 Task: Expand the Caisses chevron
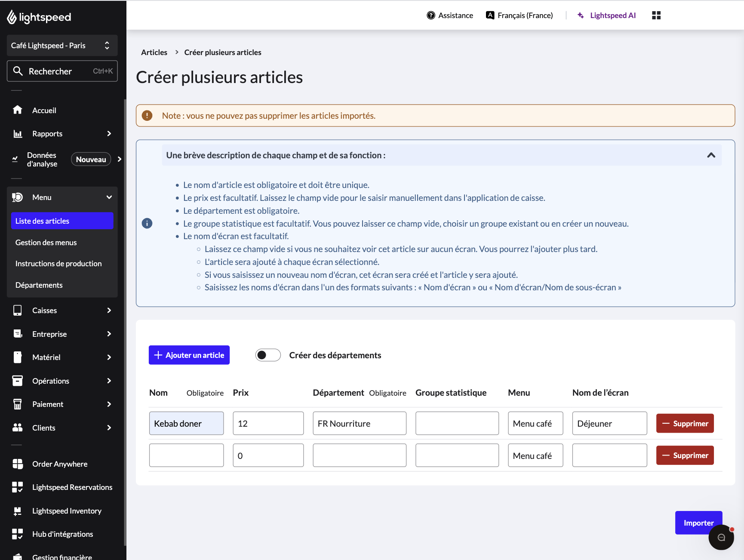coord(109,311)
